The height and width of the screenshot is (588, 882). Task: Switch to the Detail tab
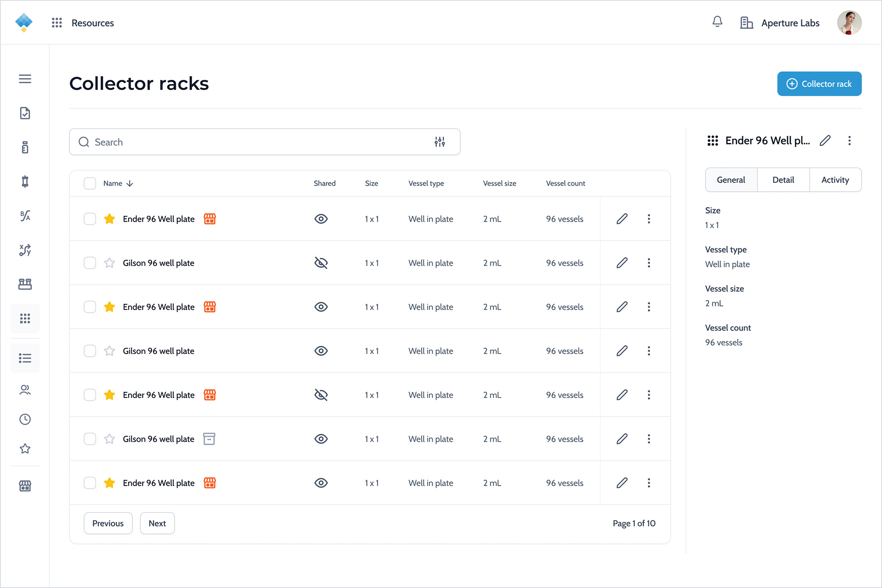point(783,180)
